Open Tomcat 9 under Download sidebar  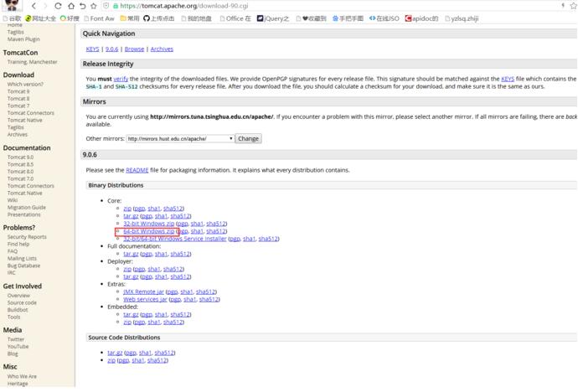[x=18, y=91]
